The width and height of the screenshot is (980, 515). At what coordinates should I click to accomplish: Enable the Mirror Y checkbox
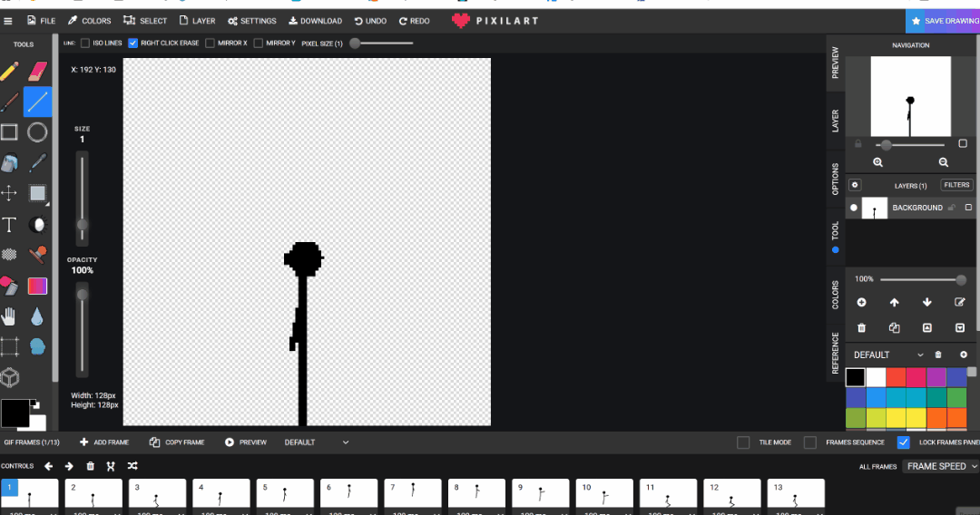(258, 44)
